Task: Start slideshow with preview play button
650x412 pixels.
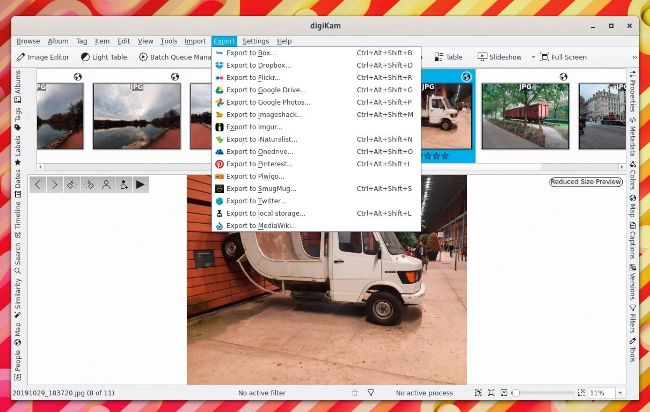Action: pos(140,184)
